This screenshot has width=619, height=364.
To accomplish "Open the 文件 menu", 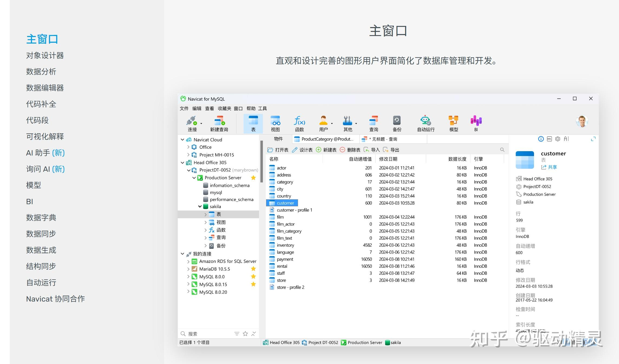I will point(184,108).
